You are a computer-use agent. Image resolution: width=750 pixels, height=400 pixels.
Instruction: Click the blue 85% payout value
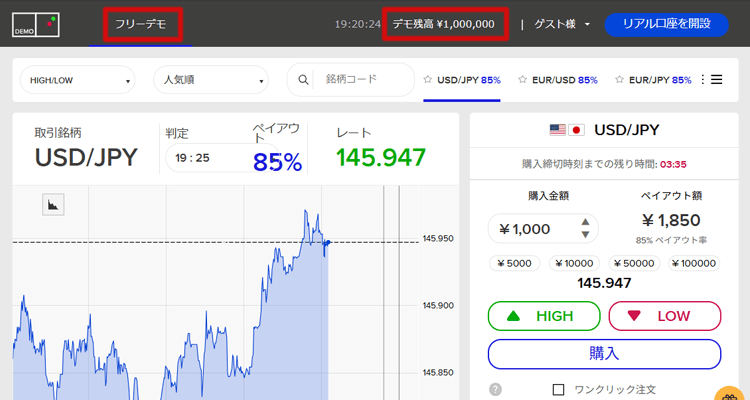coord(277,162)
